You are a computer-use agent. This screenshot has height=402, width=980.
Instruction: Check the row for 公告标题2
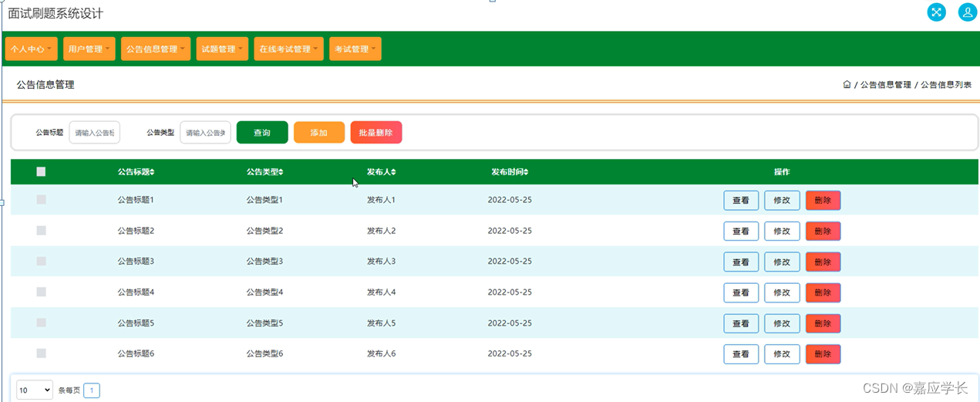41,231
